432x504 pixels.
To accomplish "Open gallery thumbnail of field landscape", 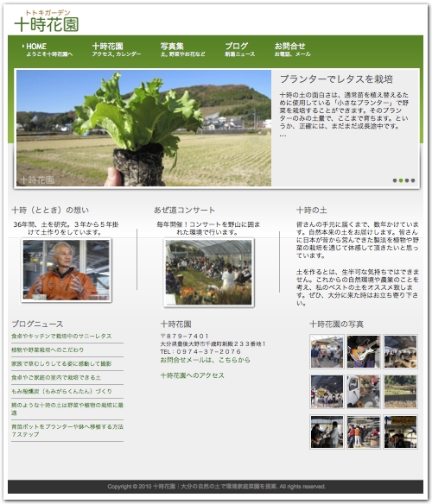I will tap(400, 392).
